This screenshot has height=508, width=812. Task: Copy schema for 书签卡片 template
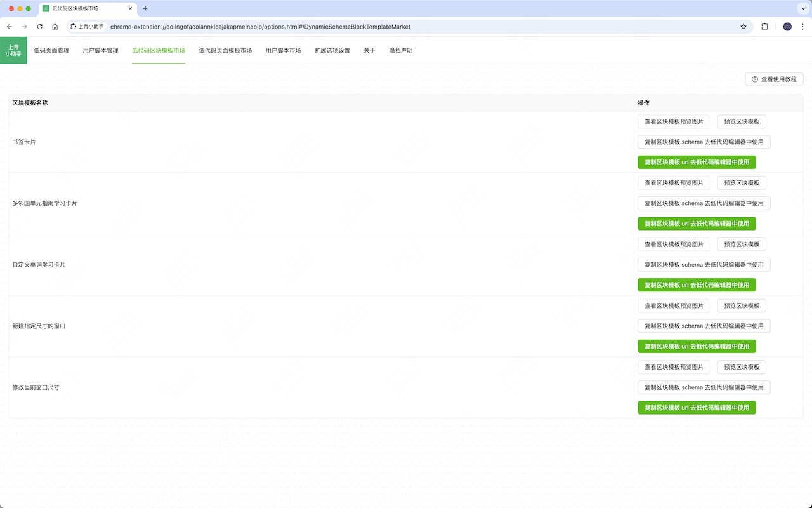point(704,142)
